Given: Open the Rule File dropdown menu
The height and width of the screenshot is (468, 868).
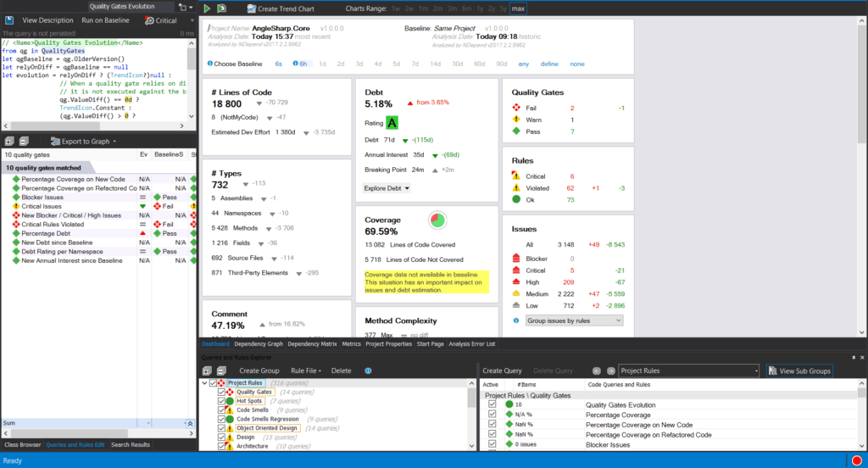Looking at the screenshot, I should [306, 370].
